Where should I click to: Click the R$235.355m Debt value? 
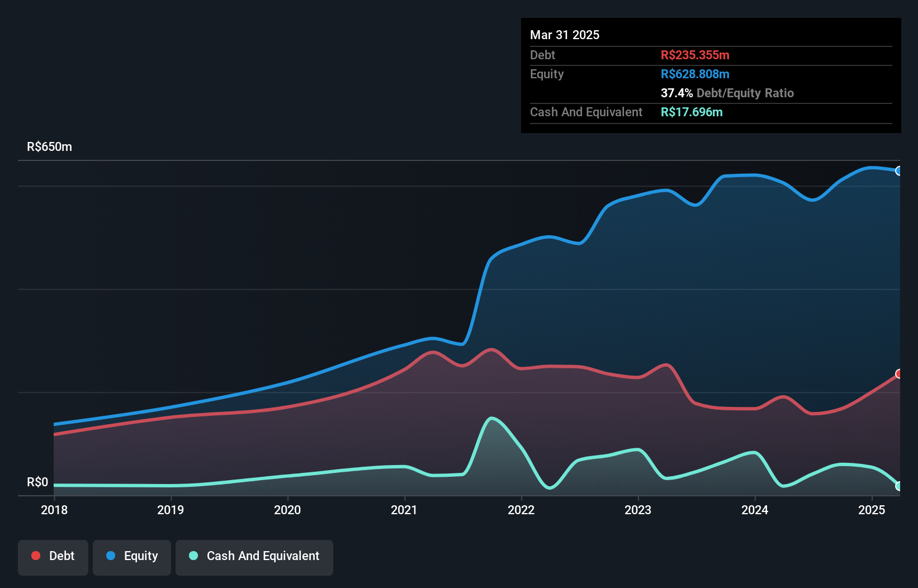click(x=695, y=55)
